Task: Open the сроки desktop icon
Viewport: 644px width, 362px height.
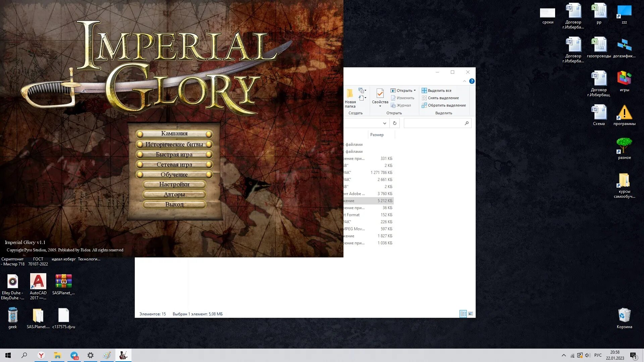Action: tap(548, 16)
